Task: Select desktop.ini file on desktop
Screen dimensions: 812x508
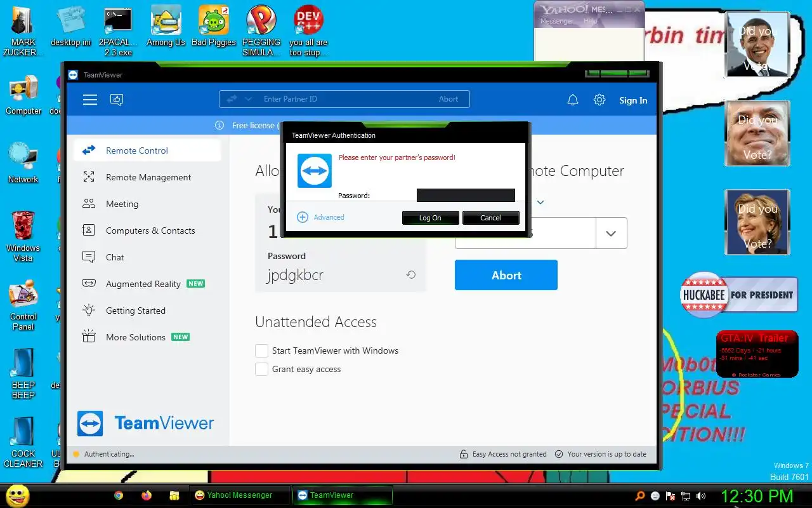Action: point(71,27)
